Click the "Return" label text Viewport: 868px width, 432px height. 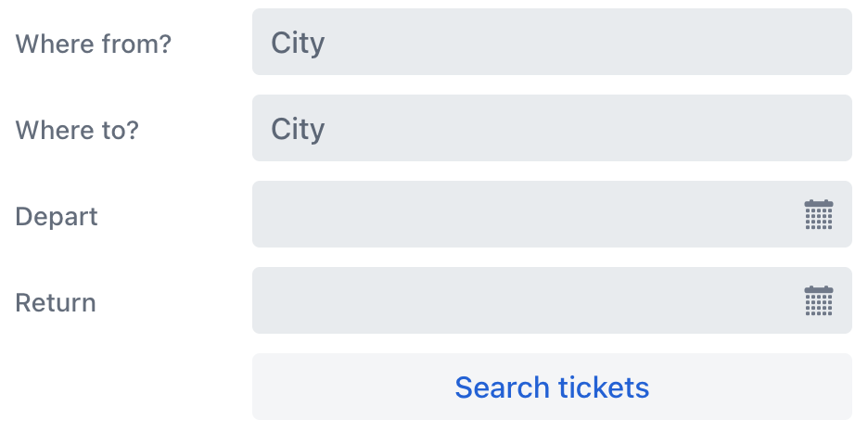(x=56, y=302)
